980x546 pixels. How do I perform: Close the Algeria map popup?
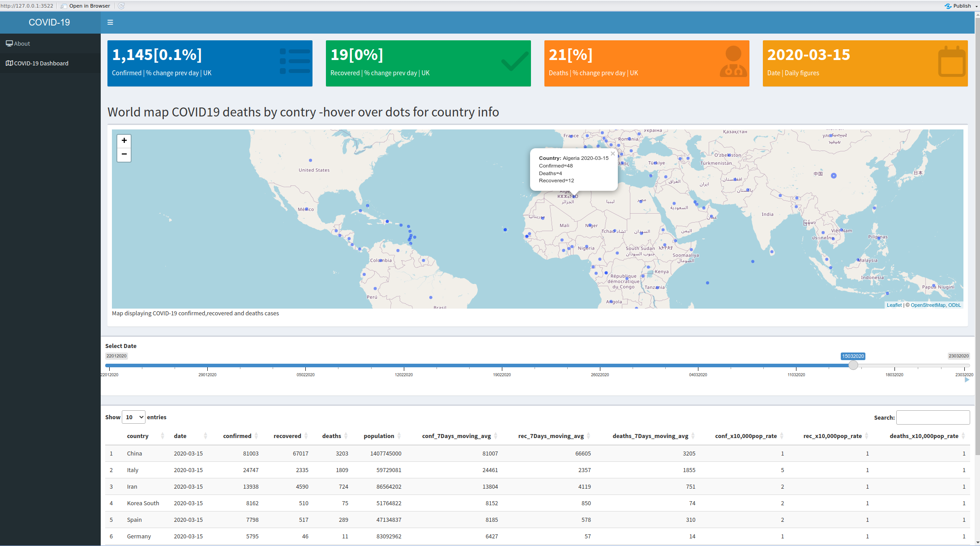[612, 154]
